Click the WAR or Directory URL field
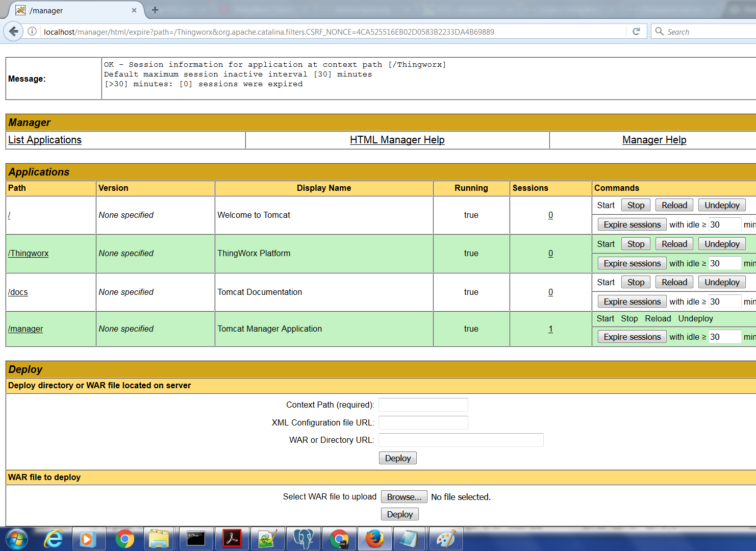 (x=461, y=440)
